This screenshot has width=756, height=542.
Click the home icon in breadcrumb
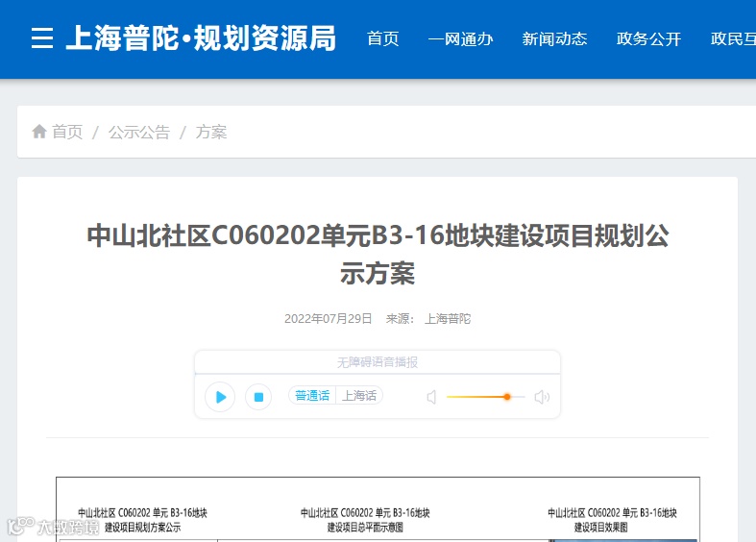39,131
